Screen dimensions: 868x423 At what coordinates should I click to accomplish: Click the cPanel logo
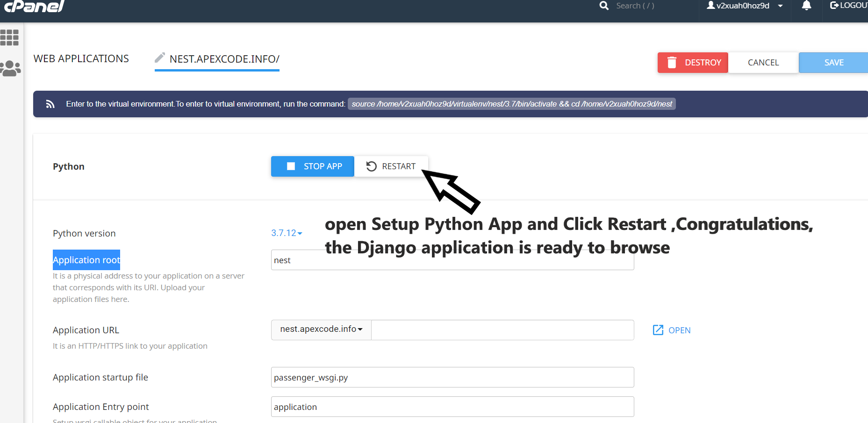(33, 7)
